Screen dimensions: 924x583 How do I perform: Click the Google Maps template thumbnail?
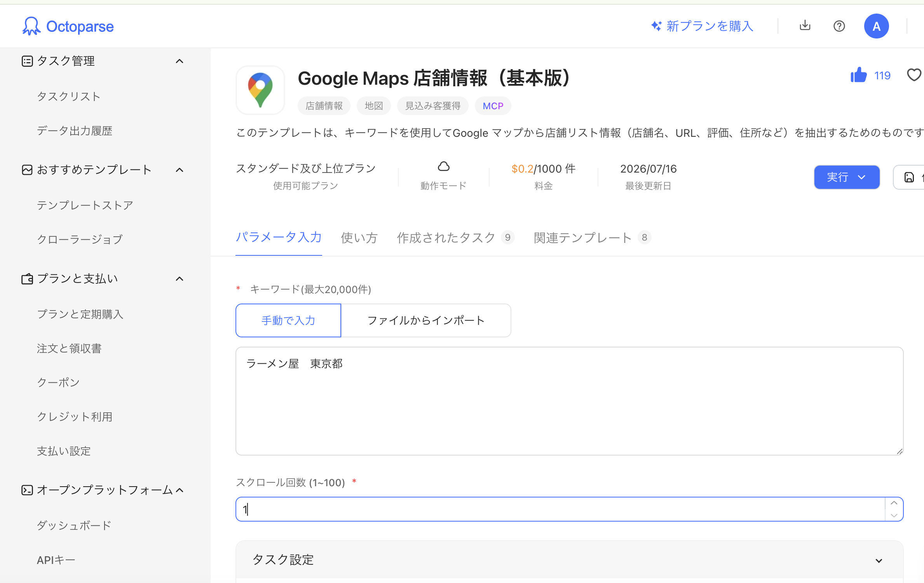tap(260, 90)
